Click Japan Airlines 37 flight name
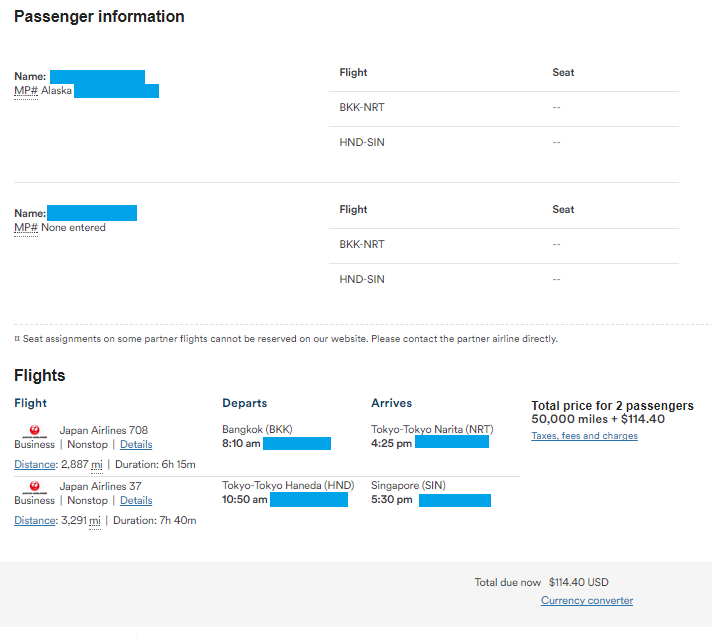Screen dimensions: 712x636 (100, 486)
